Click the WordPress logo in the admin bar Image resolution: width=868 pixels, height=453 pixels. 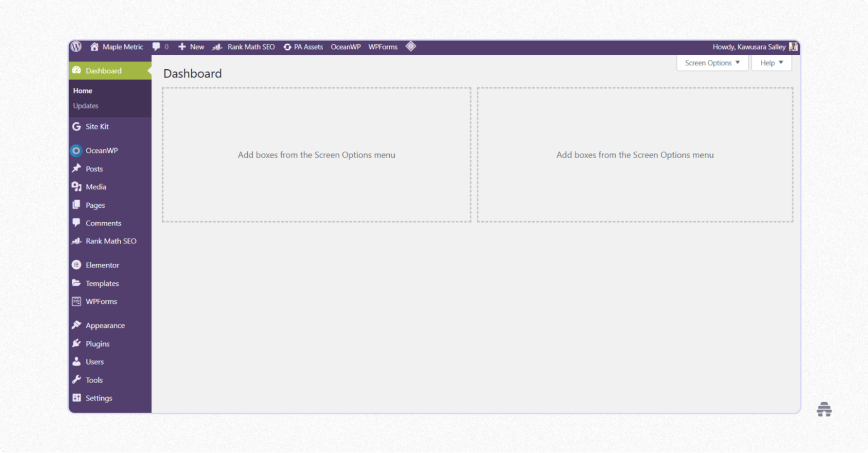point(75,47)
